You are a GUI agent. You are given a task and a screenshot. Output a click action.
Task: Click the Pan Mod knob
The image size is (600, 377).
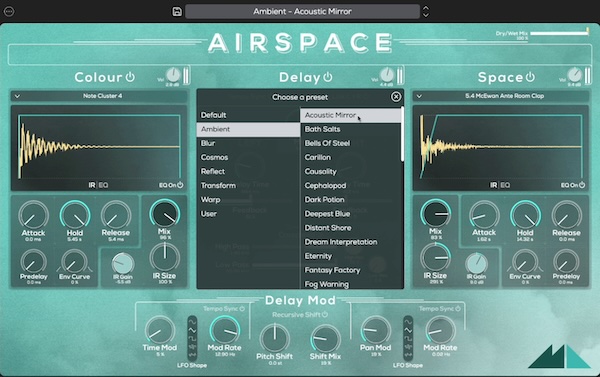click(x=375, y=331)
